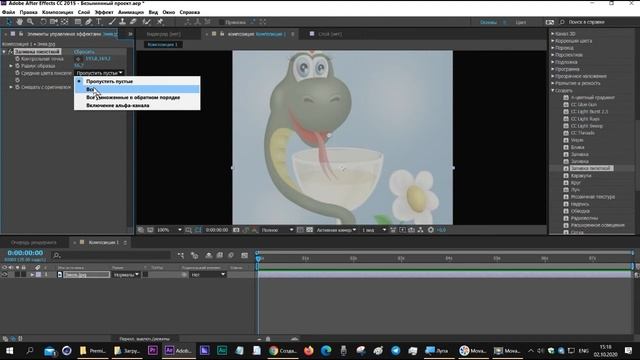Toggle the layer 1 lock switch
The width and height of the screenshot is (640, 360).
click(x=24, y=275)
